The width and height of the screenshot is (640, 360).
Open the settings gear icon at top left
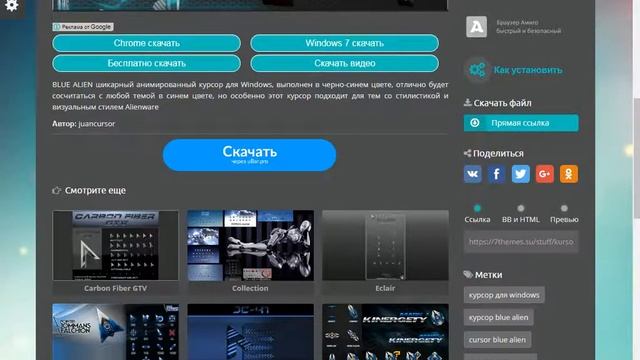coord(11,5)
